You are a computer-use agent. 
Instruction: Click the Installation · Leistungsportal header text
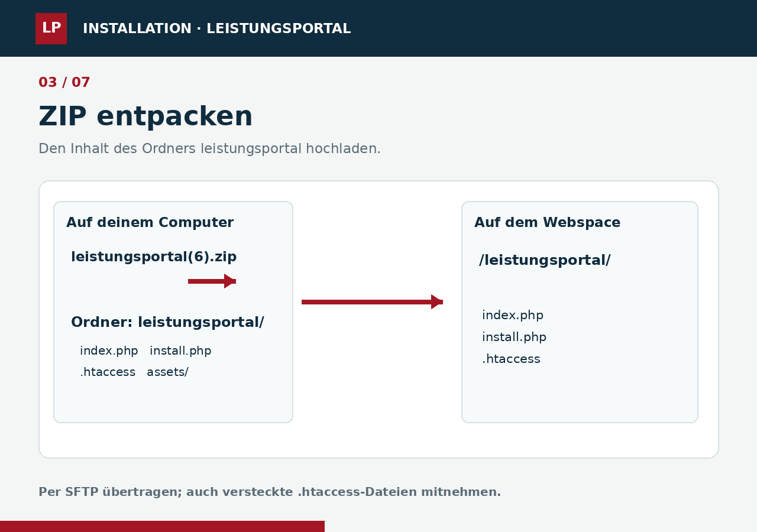click(217, 28)
